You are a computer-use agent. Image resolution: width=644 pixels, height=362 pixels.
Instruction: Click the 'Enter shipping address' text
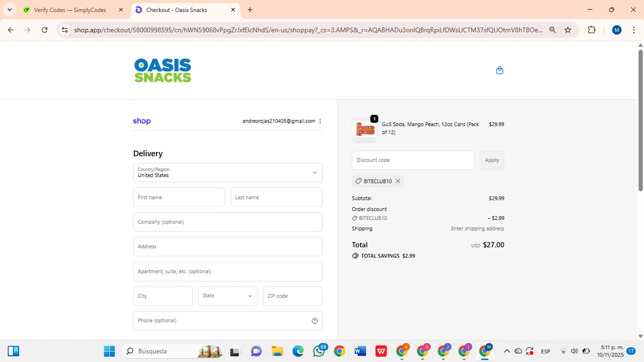pyautogui.click(x=477, y=229)
